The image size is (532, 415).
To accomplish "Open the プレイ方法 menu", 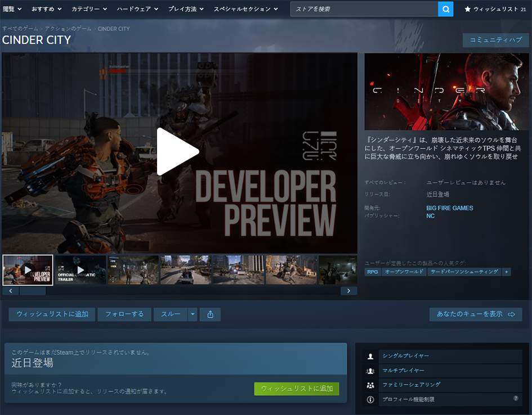I will tap(186, 9).
